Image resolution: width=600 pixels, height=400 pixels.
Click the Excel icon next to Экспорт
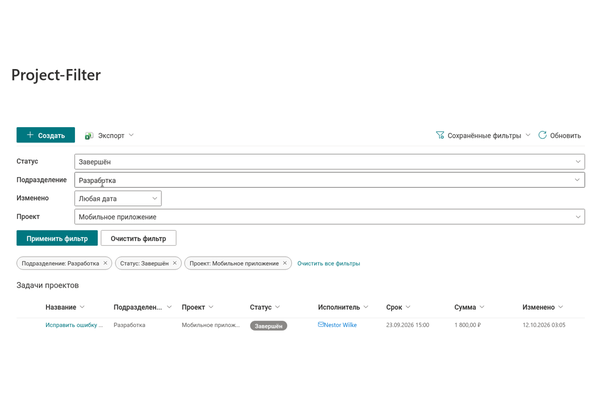89,136
